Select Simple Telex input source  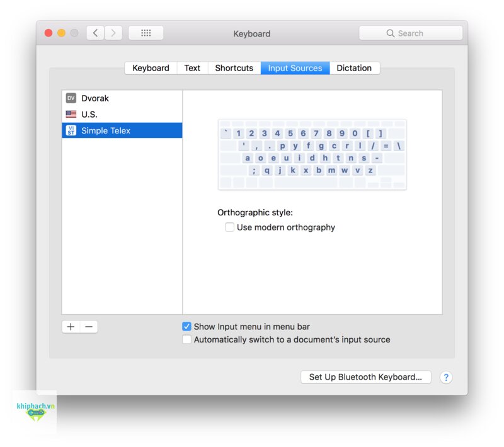(x=122, y=130)
